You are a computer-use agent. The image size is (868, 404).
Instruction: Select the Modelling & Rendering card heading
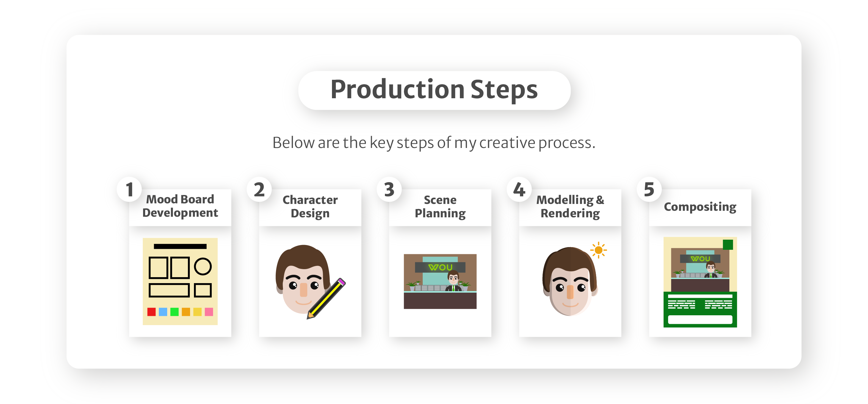point(570,206)
